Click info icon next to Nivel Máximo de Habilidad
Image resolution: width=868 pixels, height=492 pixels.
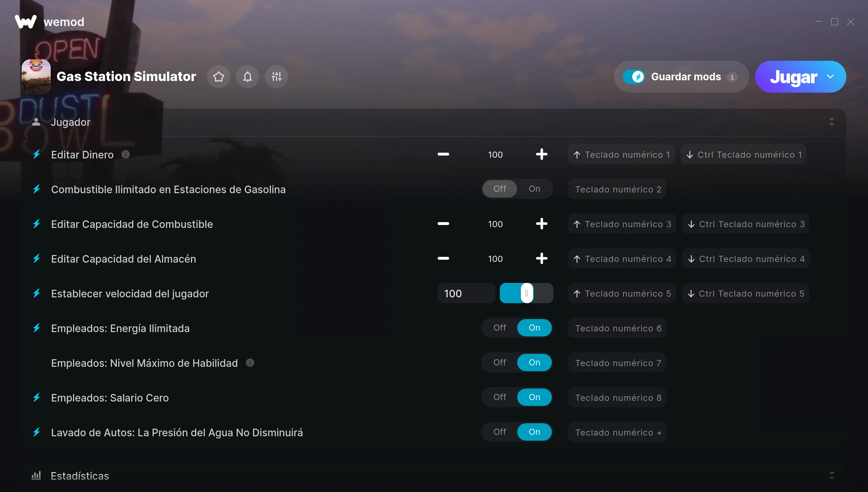coord(250,362)
